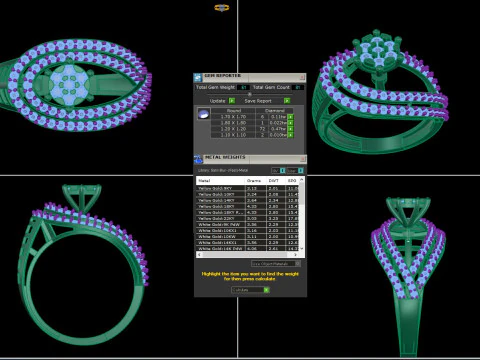Click the Metal column header

tap(220, 181)
